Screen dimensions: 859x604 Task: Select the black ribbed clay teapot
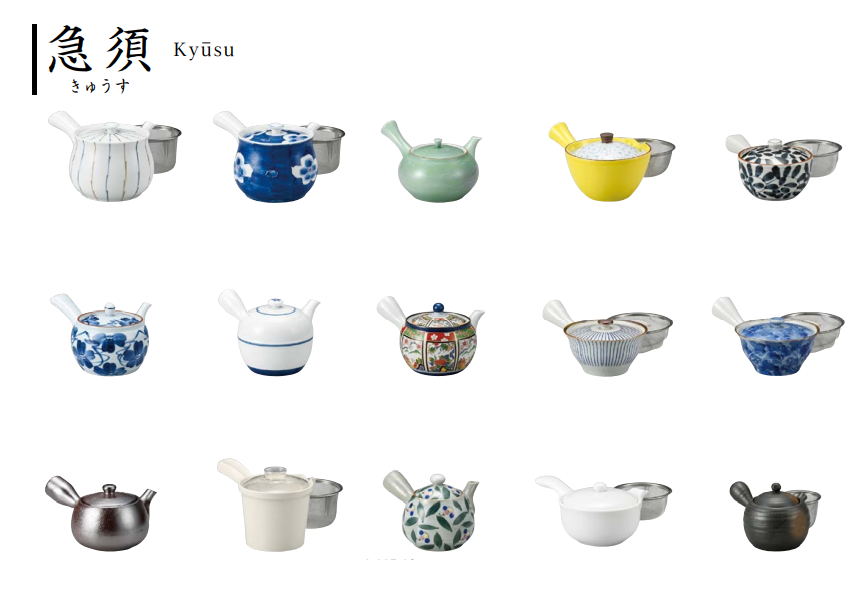pyautogui.click(x=775, y=516)
